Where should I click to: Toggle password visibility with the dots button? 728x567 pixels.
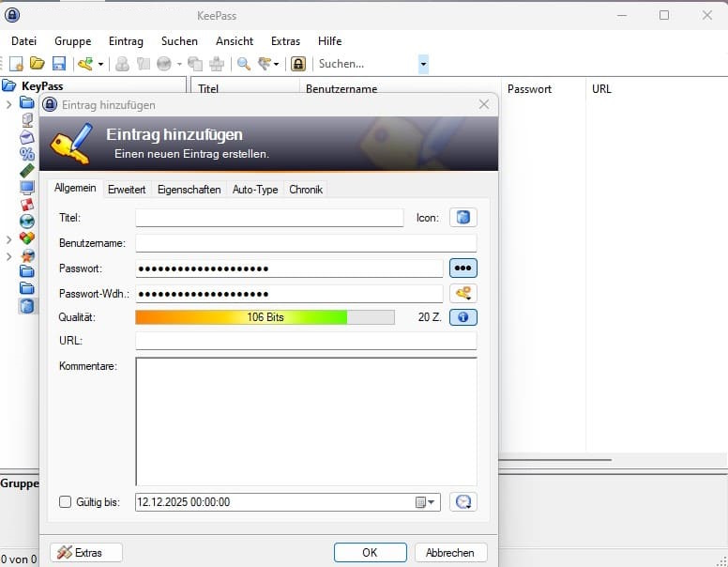[x=463, y=268]
